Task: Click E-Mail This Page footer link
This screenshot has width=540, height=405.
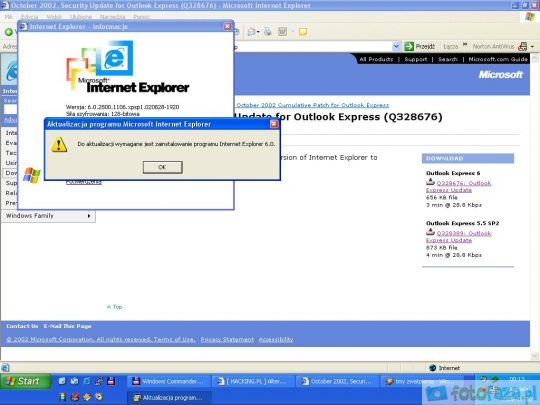Action: pyautogui.click(x=68, y=326)
